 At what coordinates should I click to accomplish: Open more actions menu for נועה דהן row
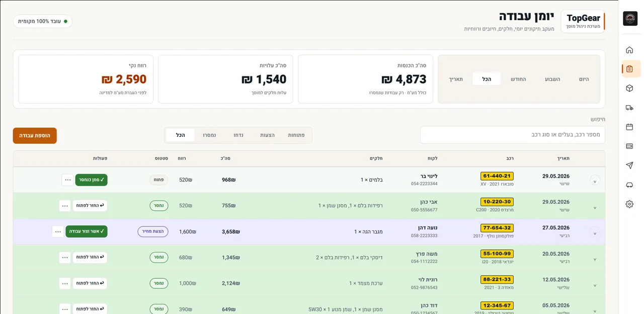click(58, 231)
